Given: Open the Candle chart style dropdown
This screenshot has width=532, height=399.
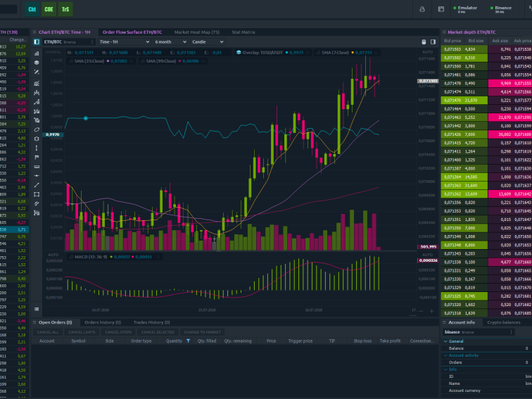Looking at the screenshot, I should pyautogui.click(x=208, y=42).
